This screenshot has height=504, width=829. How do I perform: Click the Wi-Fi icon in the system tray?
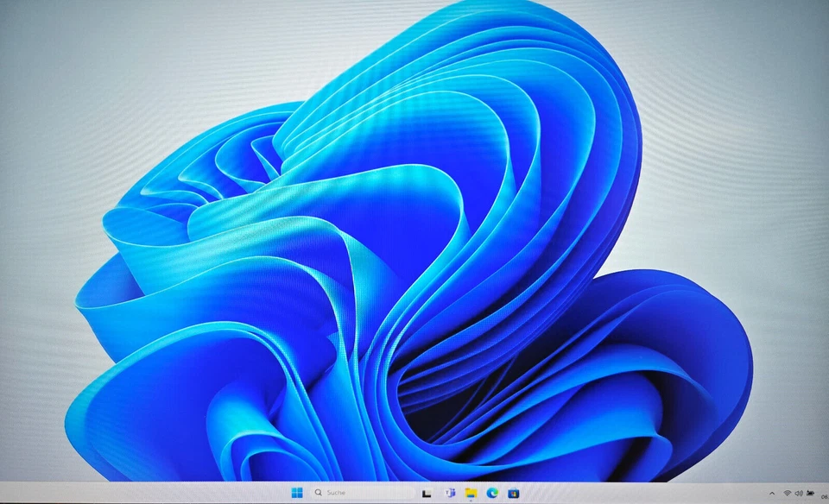pos(786,493)
